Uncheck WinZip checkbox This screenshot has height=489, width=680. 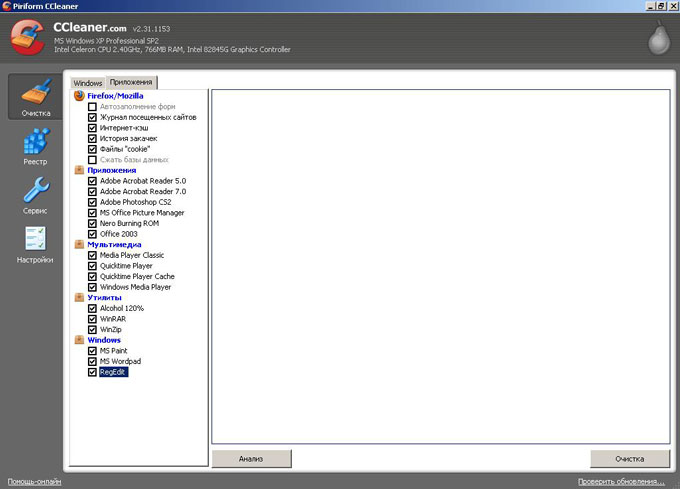[x=92, y=329]
